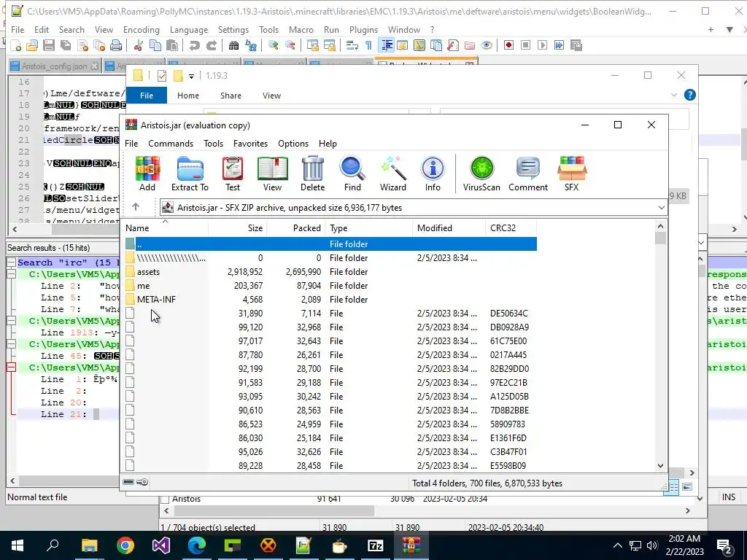Open Explorer quick access toolbar dropdown

tap(191, 76)
